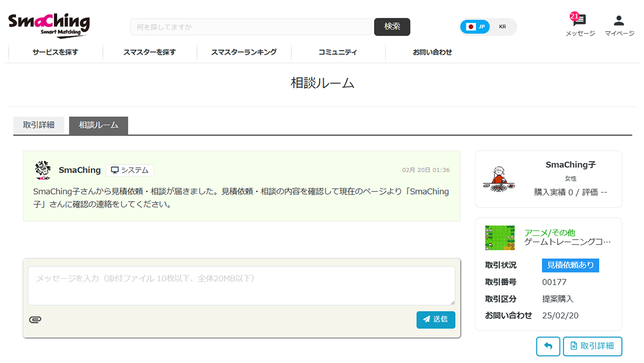The width and height of the screenshot is (644, 363).
Task: Click the SmaChing system avatar
Action: click(42, 170)
